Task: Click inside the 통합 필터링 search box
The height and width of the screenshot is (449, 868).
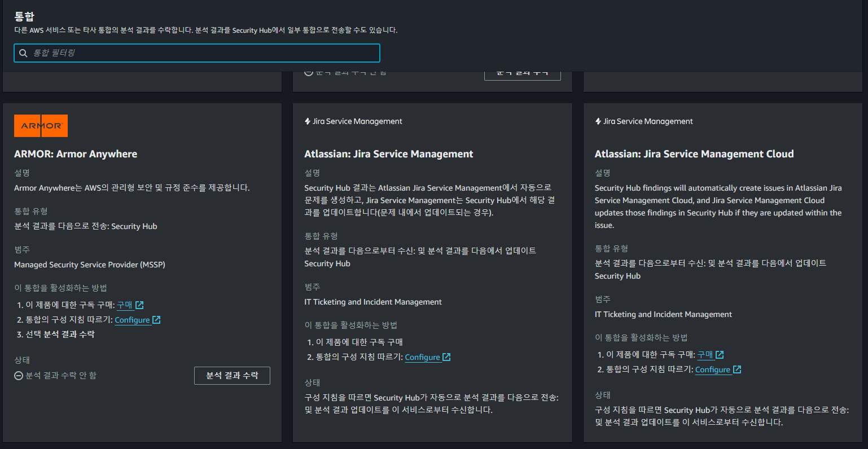Action: [x=198, y=52]
